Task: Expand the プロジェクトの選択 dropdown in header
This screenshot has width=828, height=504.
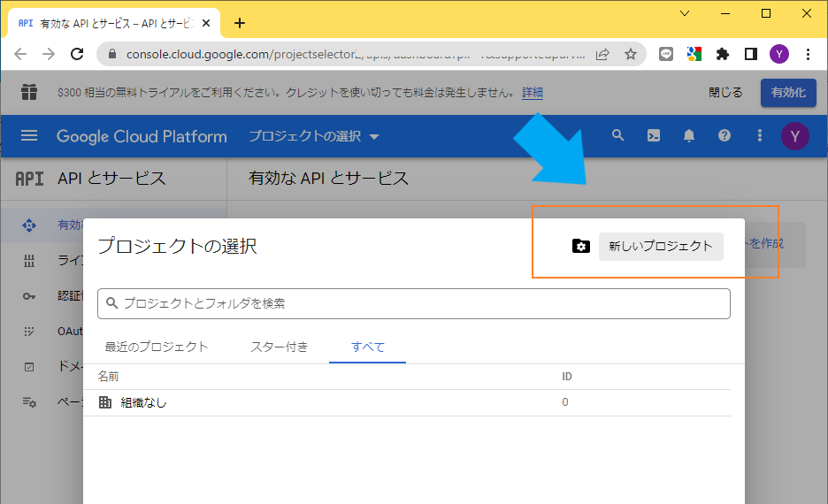Action: click(x=314, y=136)
